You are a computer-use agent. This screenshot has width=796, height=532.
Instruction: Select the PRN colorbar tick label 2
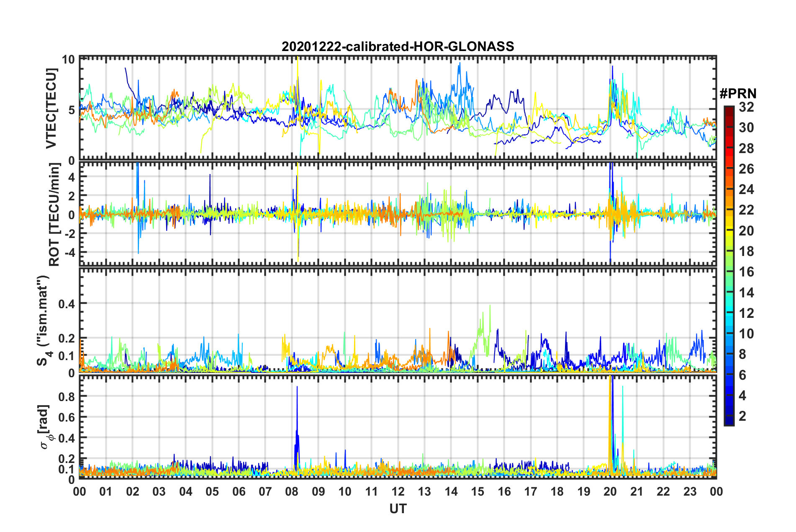tap(742, 416)
